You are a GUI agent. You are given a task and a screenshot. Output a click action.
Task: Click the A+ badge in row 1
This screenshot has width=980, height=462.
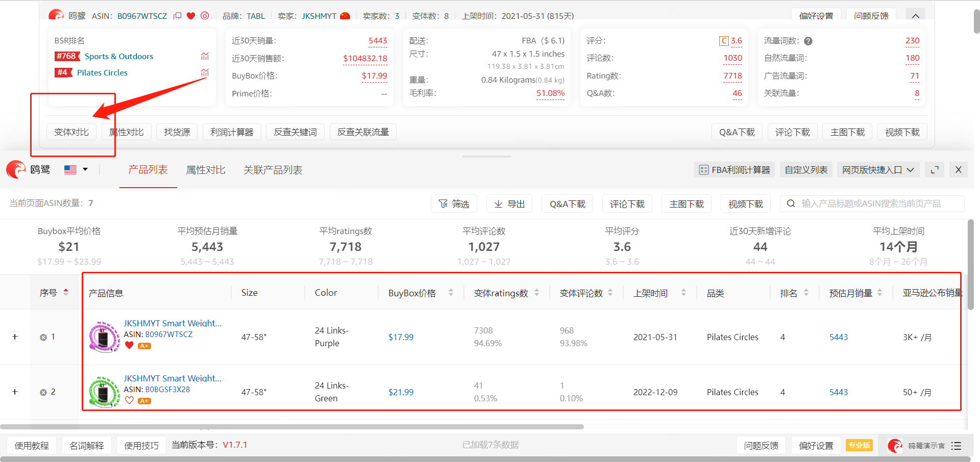(144, 346)
